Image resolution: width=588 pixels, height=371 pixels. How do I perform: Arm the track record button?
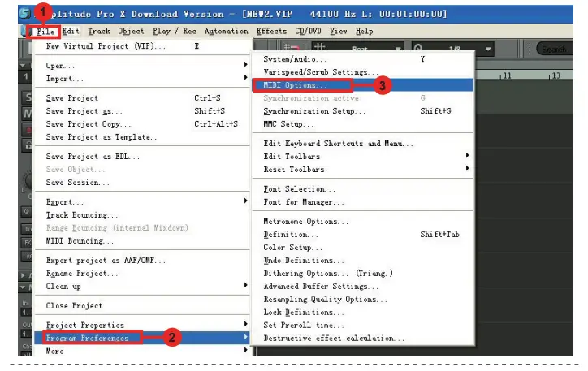coord(28,130)
